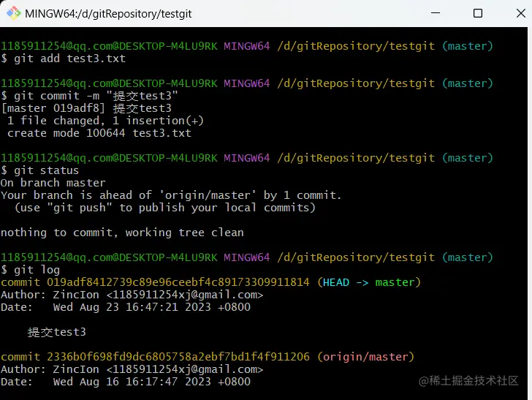Minimize the MINGW64 terminal window
The width and height of the screenshot is (532, 400).
point(436,13)
